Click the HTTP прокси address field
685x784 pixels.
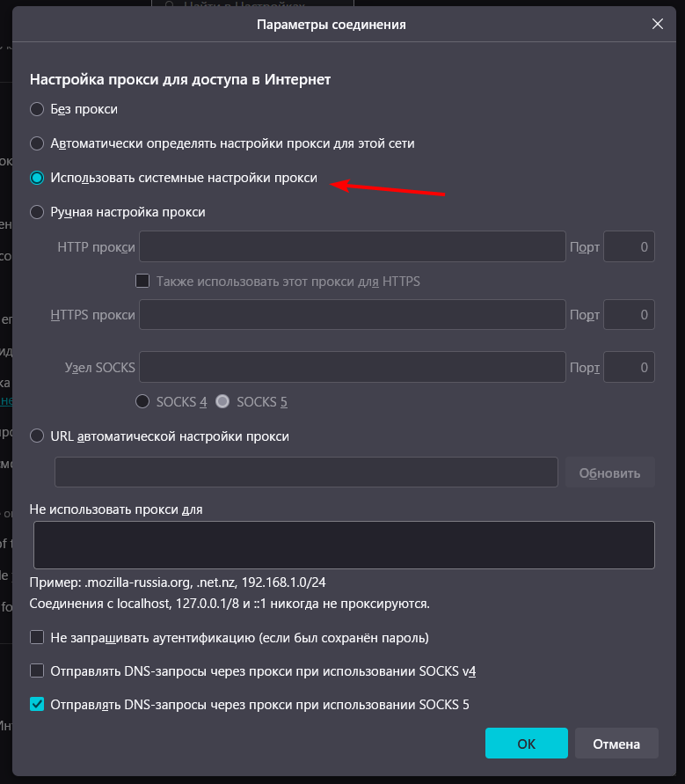point(353,246)
